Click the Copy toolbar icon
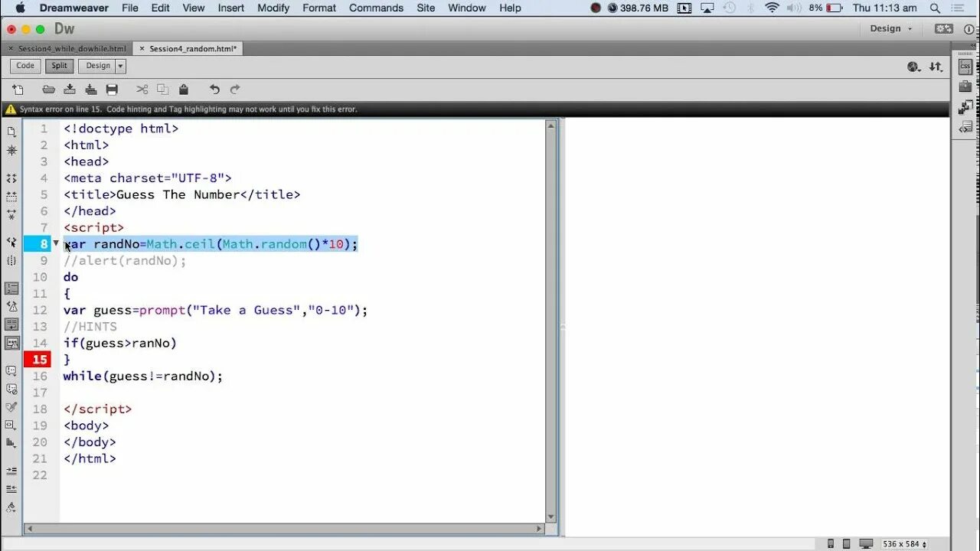This screenshot has height=551, width=980. pyautogui.click(x=162, y=90)
